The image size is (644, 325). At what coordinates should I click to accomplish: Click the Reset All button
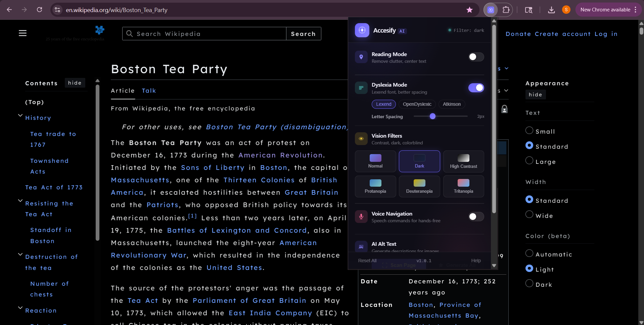point(367,261)
